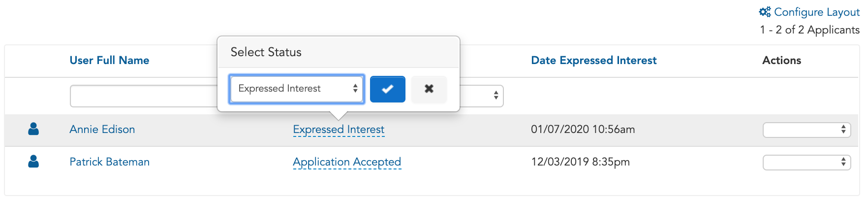Open Annie Edison's profile link
This screenshot has height=200, width=868.
pyautogui.click(x=102, y=129)
